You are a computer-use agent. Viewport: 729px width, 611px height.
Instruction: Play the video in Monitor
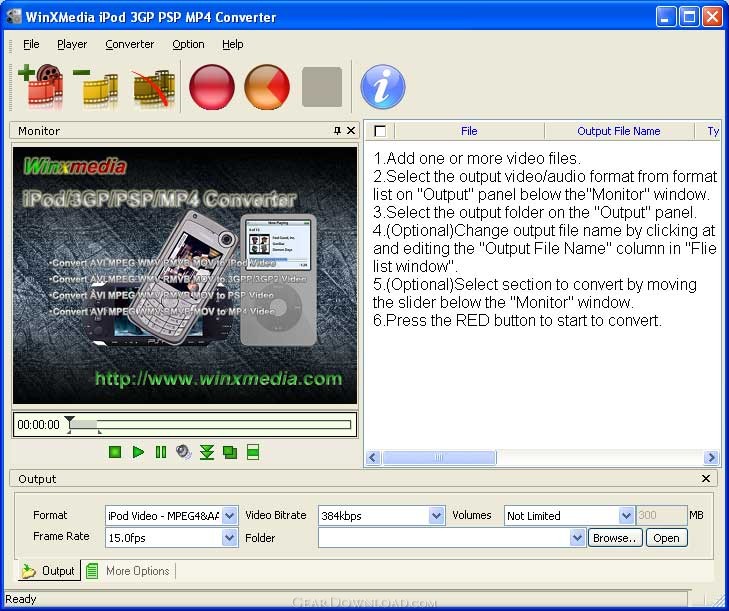coord(138,452)
